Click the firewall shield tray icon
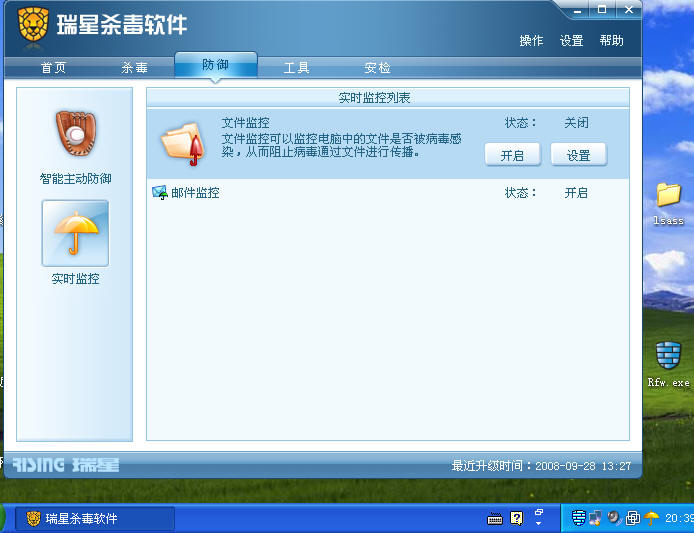Screen dimensions: 694x533 pyautogui.click(x=578, y=518)
